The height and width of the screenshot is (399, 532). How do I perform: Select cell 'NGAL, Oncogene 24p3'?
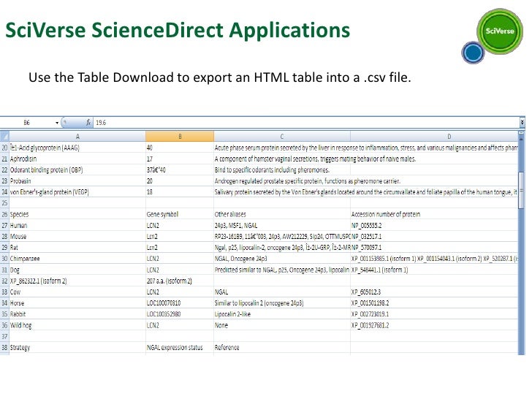click(x=282, y=259)
